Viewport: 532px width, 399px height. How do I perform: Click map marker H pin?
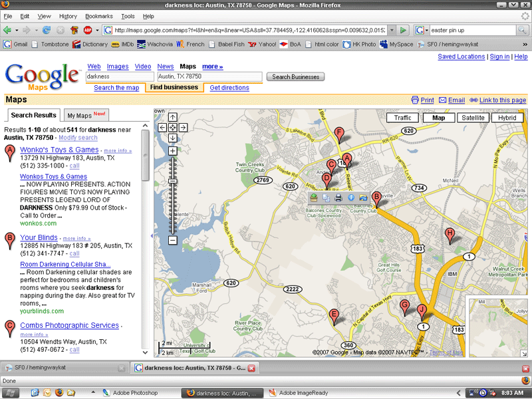[x=450, y=234]
